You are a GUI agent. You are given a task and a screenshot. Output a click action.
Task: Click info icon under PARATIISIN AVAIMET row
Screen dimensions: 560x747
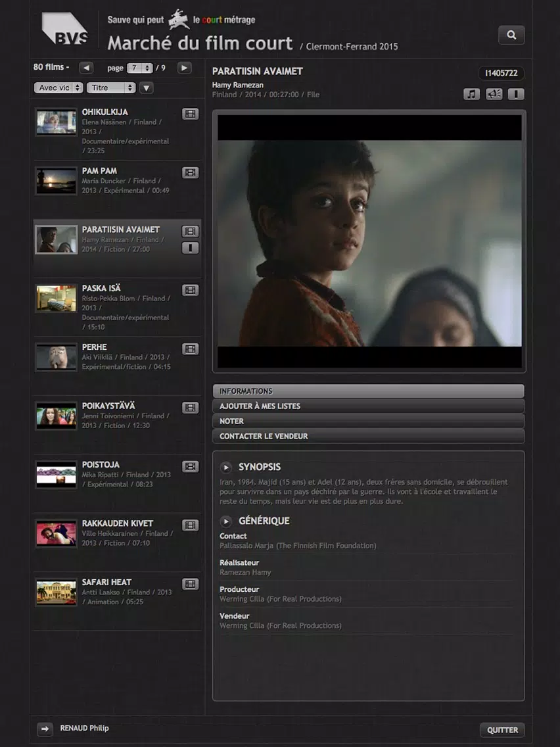(190, 248)
